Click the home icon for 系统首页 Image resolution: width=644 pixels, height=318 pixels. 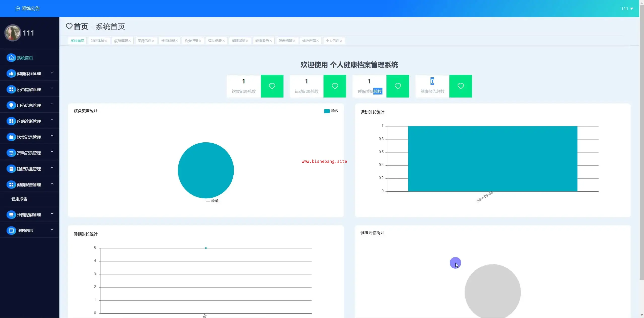(11, 58)
